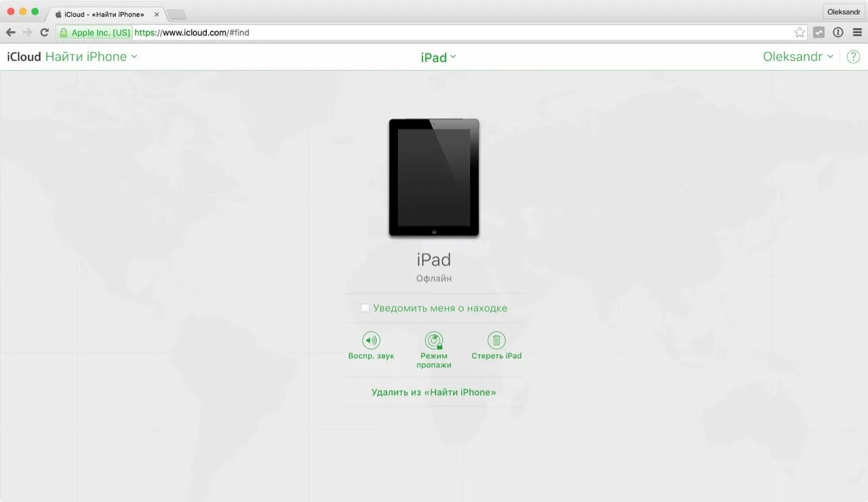Click the green lock security icon
The image size is (868, 502).
click(64, 32)
